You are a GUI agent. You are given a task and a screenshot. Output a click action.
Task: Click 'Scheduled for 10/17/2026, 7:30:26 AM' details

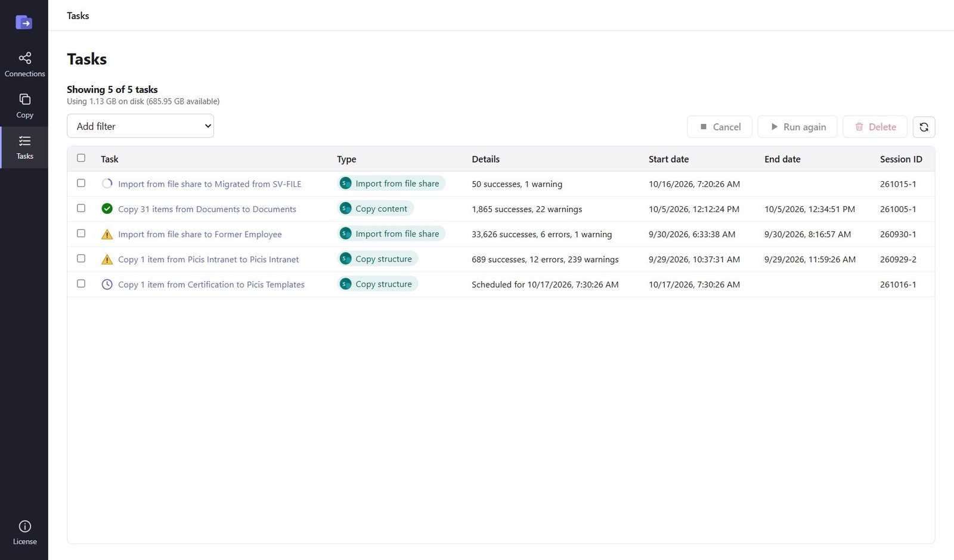coord(545,284)
